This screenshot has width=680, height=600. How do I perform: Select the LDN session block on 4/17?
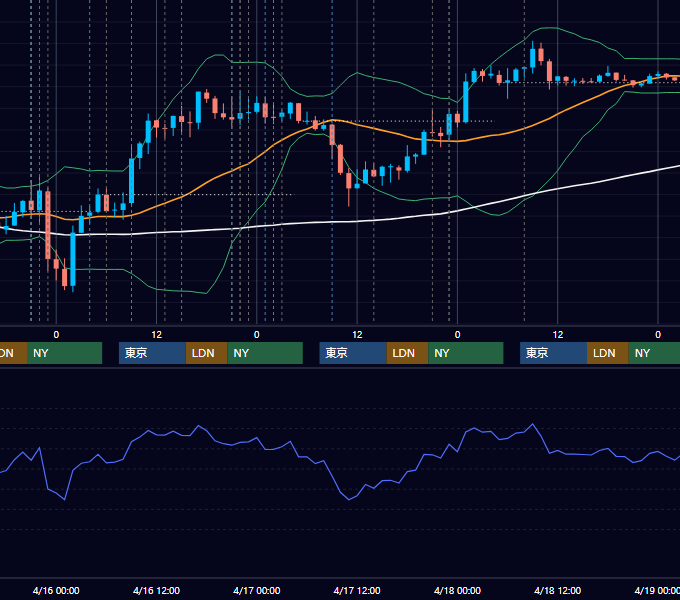point(407,353)
